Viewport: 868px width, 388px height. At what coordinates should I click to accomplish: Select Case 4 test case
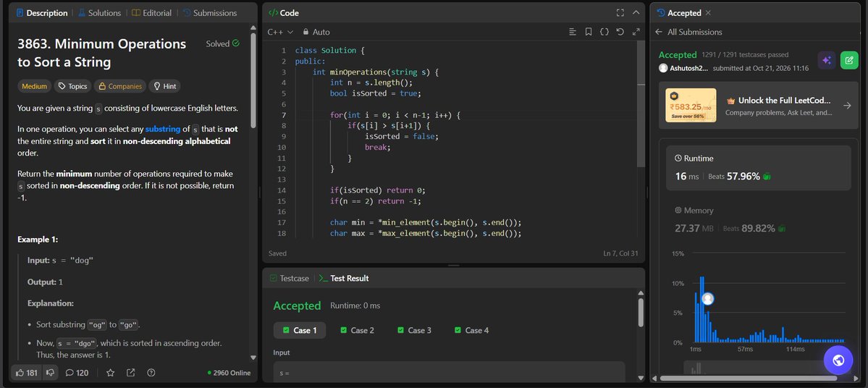(x=471, y=330)
